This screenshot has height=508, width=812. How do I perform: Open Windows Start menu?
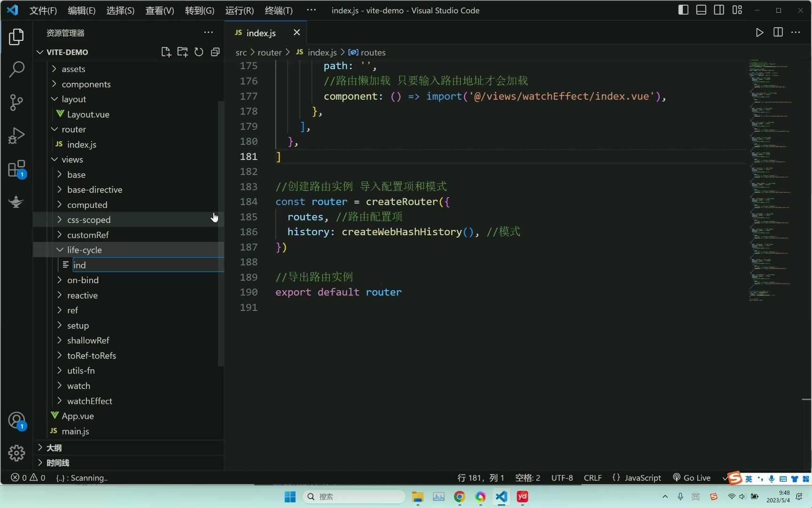tap(290, 497)
